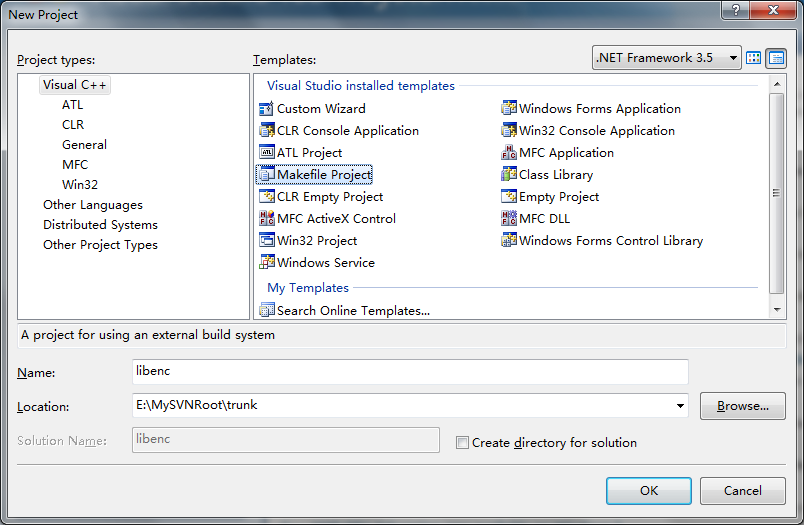The height and width of the screenshot is (525, 804).
Task: Click the Name field containing libenc
Action: [410, 372]
